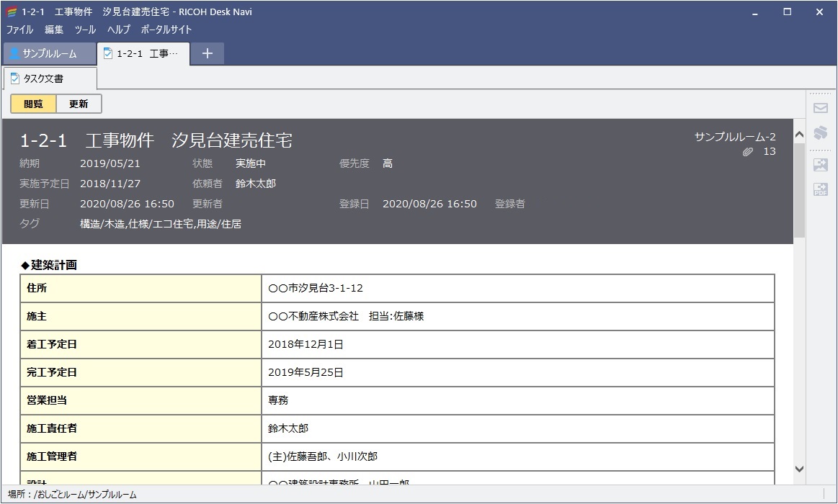The height and width of the screenshot is (504, 838).
Task: Click the scrollbar up arrow
Action: (799, 133)
